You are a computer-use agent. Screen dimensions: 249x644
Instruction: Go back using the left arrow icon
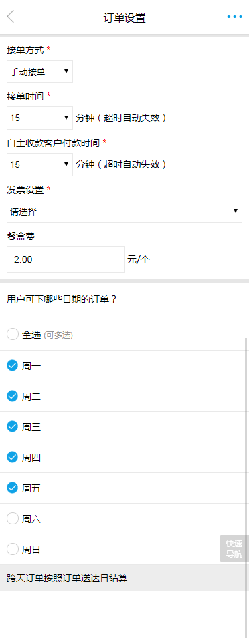(x=11, y=17)
